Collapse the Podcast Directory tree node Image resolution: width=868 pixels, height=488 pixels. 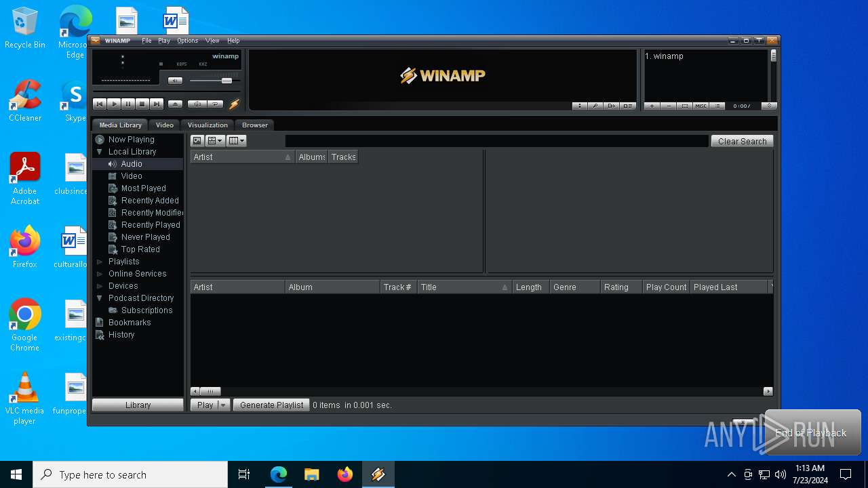pyautogui.click(x=100, y=298)
